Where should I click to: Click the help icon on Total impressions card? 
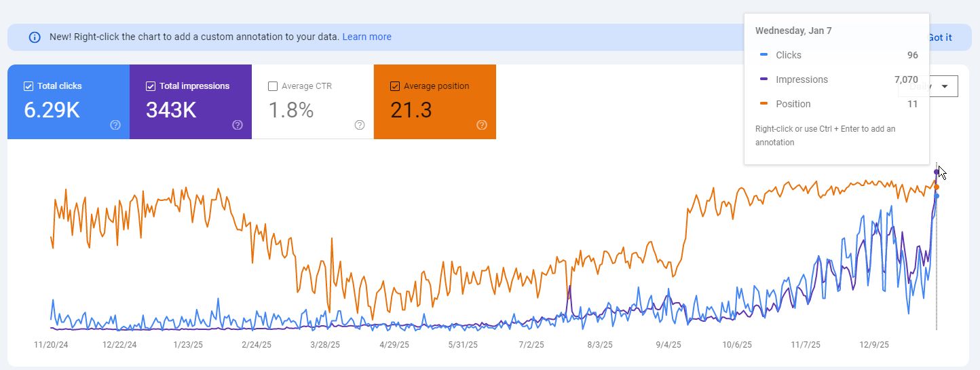click(x=238, y=125)
